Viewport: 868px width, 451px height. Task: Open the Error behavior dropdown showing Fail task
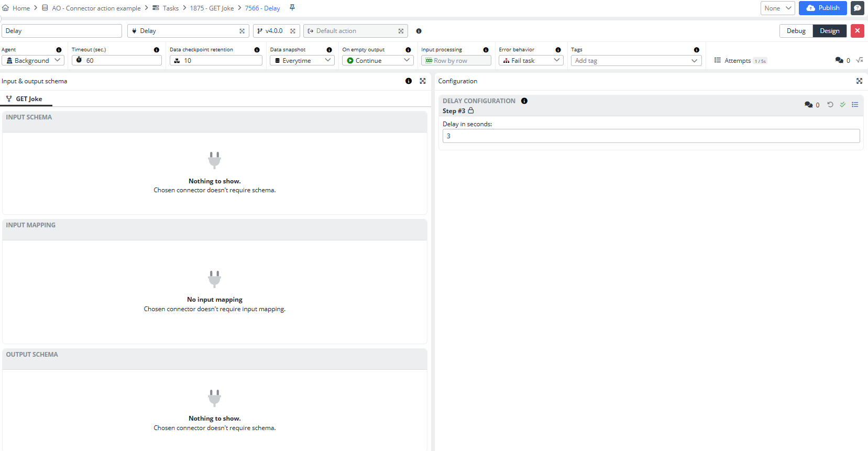[x=531, y=61]
